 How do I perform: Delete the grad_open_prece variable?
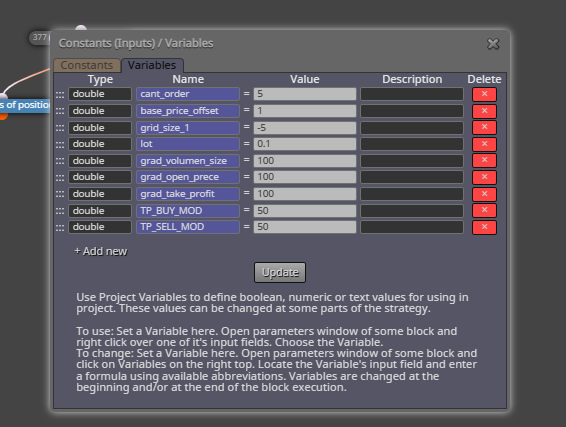484,177
